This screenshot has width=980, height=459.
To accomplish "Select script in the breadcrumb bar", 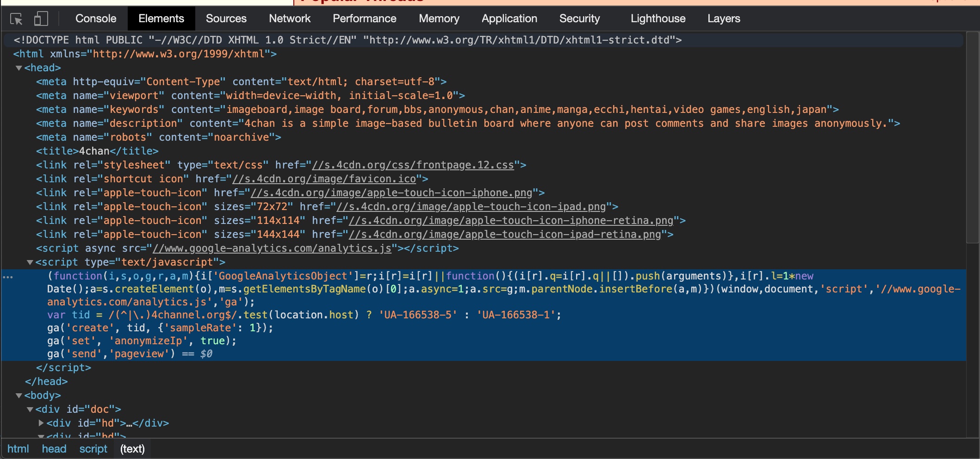I will tap(93, 449).
